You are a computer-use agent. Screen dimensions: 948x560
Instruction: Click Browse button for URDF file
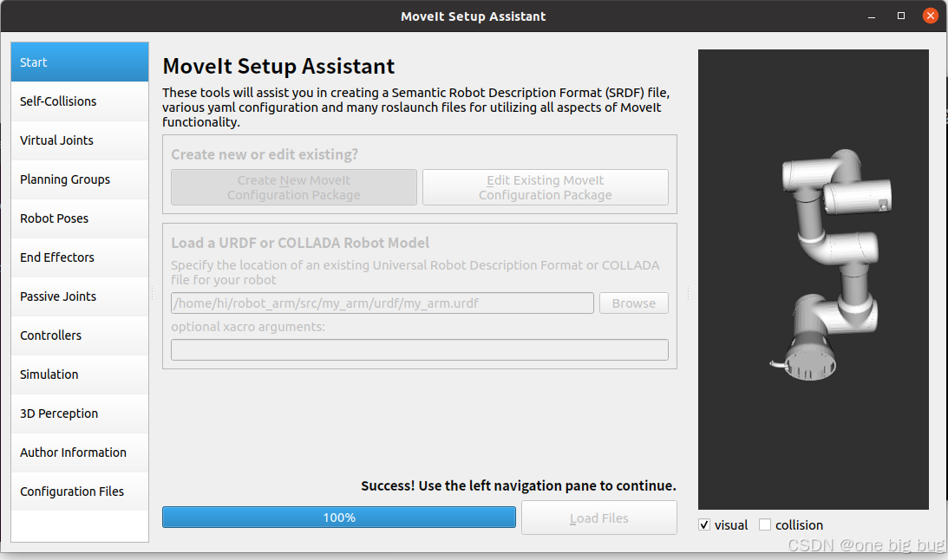(634, 303)
